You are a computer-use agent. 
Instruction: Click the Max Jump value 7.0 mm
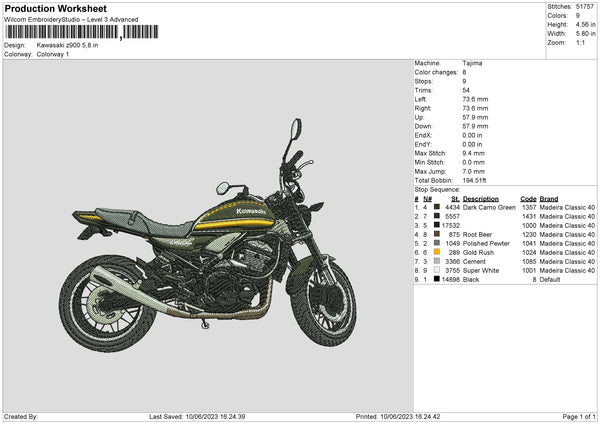[x=473, y=171]
